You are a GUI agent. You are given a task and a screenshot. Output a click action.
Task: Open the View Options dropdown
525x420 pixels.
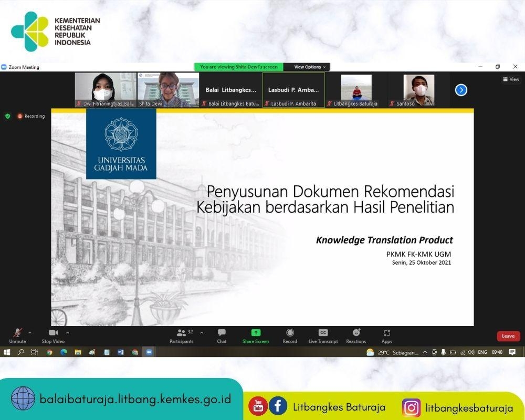310,67
